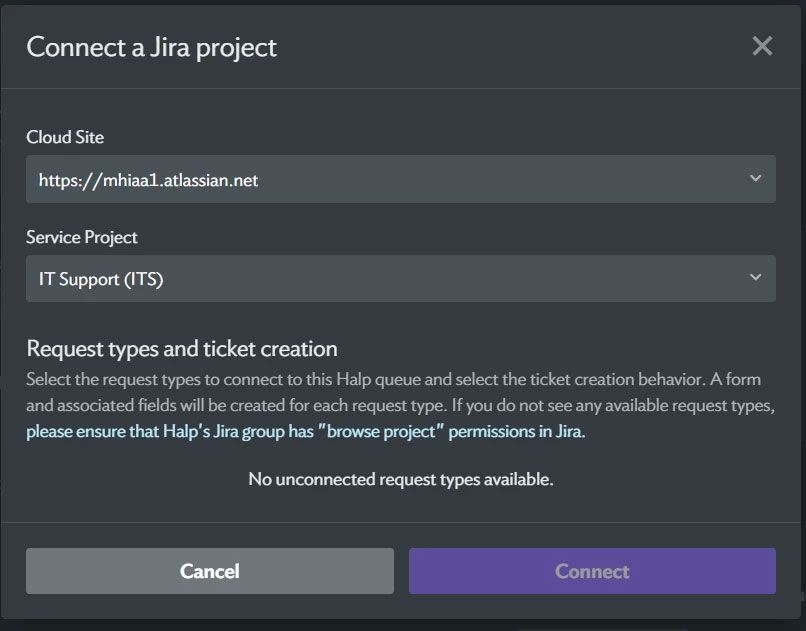Click the purple Connect button
This screenshot has height=631, width=806.
tap(592, 571)
